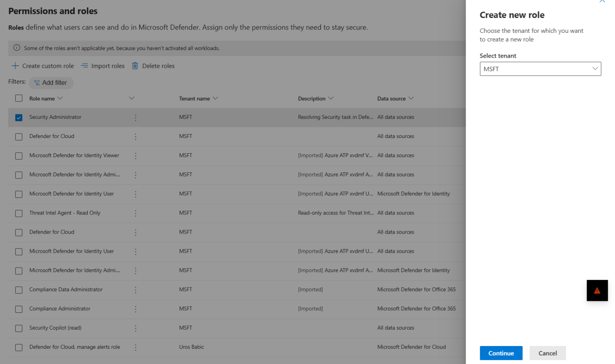615x364 pixels.
Task: Check the Microsoft Defender for Identity Viewer checkbox
Action: (x=19, y=156)
